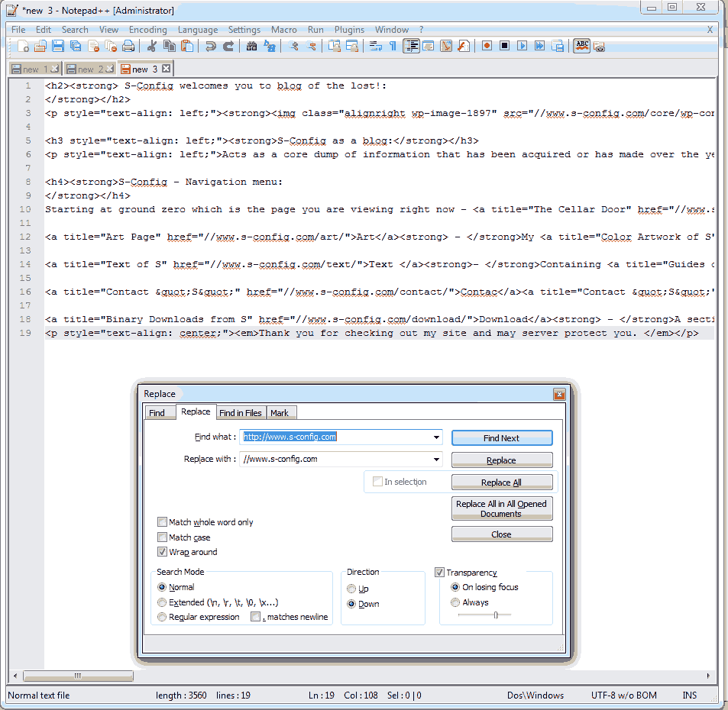This screenshot has height=710, width=728.
Task: Click the Stop Recording macro icon
Action: click(504, 46)
